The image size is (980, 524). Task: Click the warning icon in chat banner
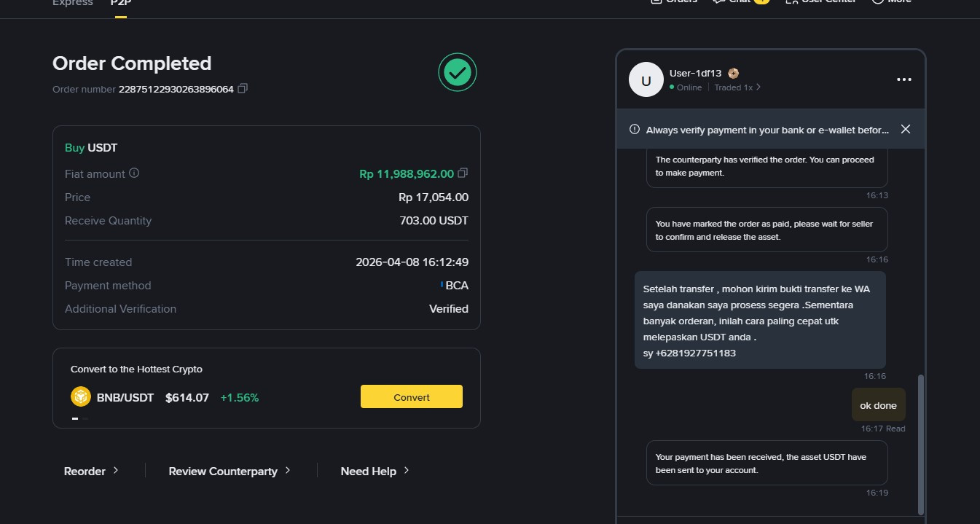pos(635,130)
